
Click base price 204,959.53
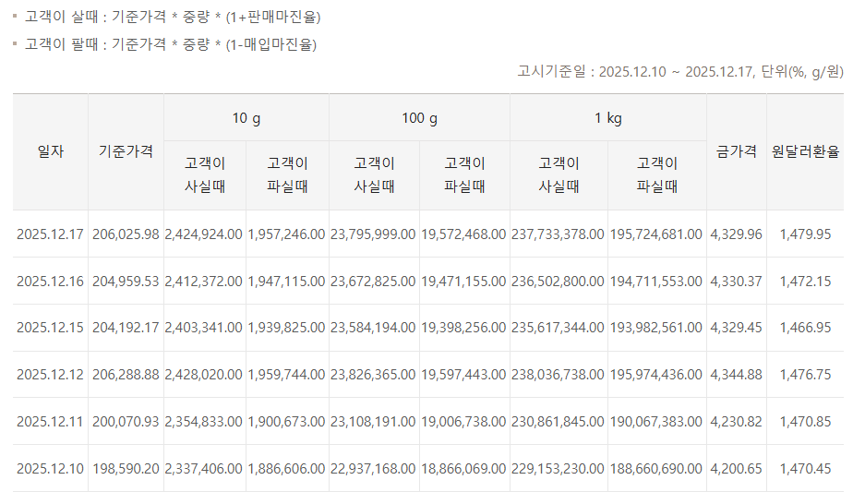point(126,282)
